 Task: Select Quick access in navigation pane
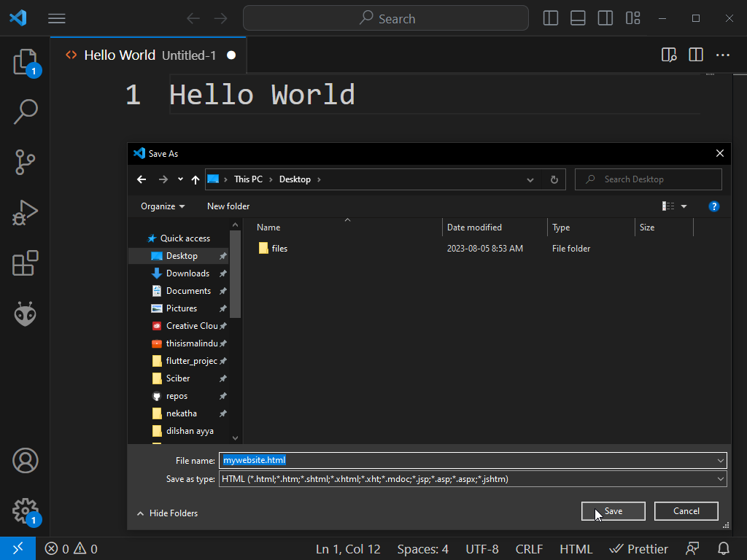point(179,238)
